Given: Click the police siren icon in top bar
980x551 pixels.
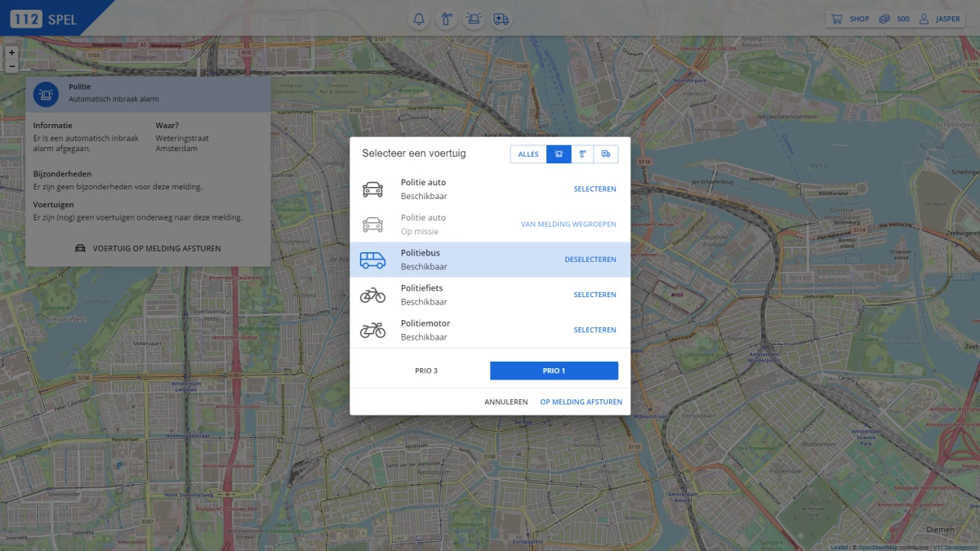Looking at the screenshot, I should (x=474, y=20).
